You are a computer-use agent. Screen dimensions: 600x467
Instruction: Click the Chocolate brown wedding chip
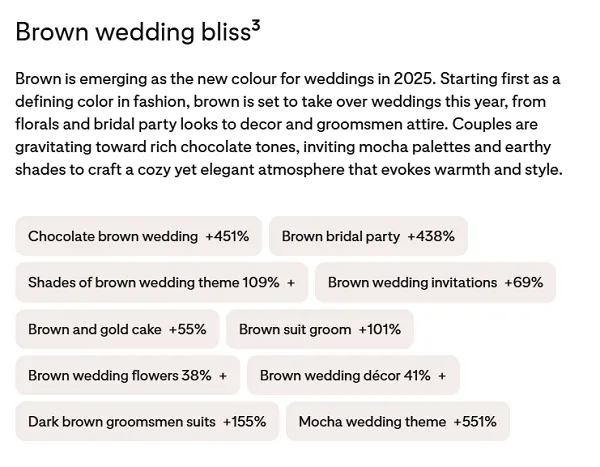[x=138, y=237]
